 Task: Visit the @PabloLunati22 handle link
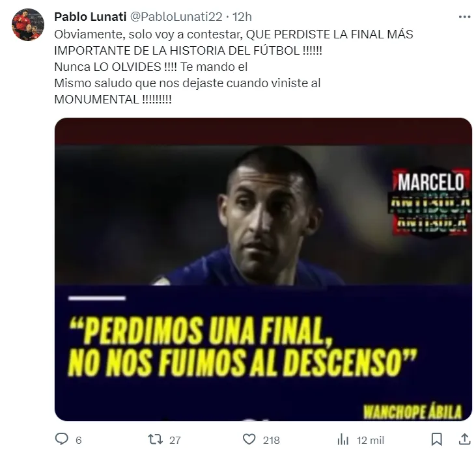pos(176,17)
